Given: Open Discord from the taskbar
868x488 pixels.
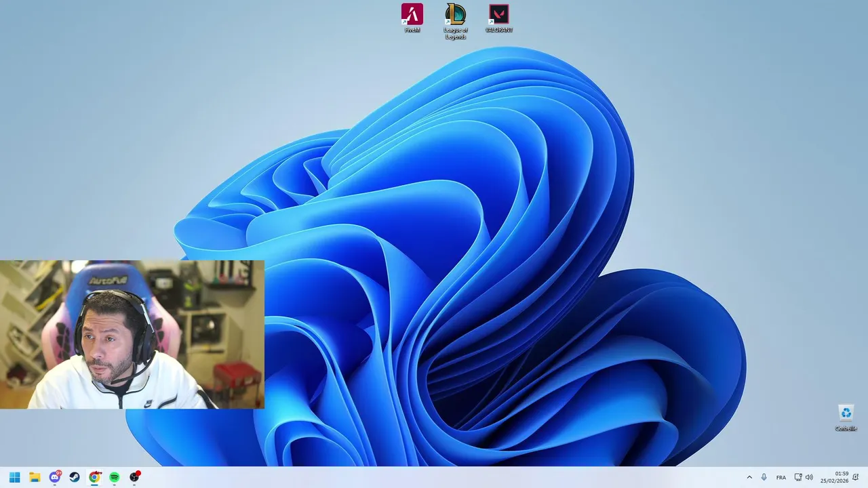Looking at the screenshot, I should 55,477.
